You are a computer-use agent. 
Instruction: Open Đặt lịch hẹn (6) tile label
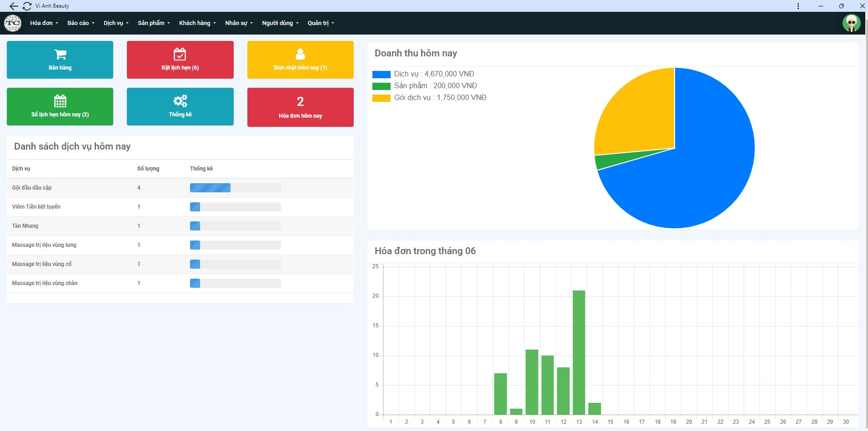click(x=180, y=68)
